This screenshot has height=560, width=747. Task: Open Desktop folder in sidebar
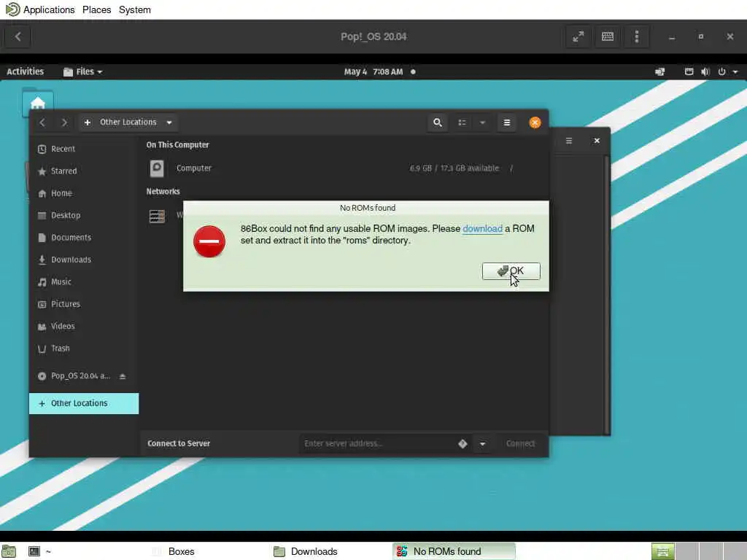(x=84, y=215)
